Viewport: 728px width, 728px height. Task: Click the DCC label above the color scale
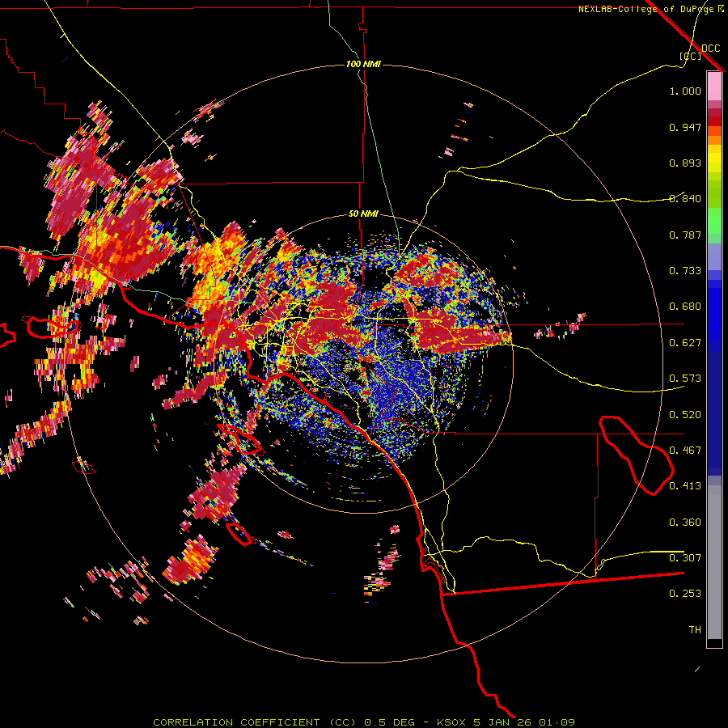pos(710,48)
